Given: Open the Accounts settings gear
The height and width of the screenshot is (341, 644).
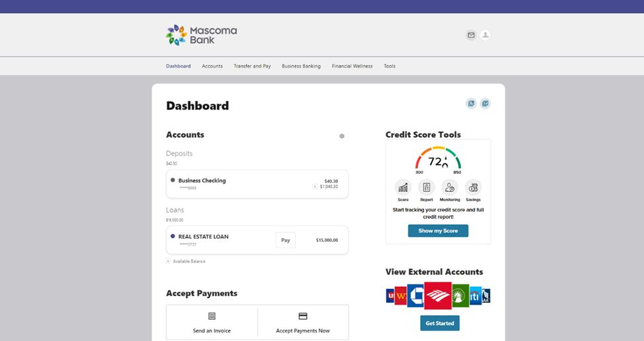Looking at the screenshot, I should [x=341, y=137].
